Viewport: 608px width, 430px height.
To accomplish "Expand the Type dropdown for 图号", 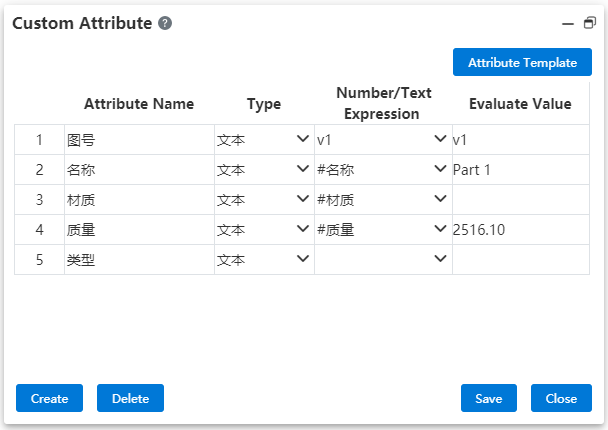I will pos(302,139).
